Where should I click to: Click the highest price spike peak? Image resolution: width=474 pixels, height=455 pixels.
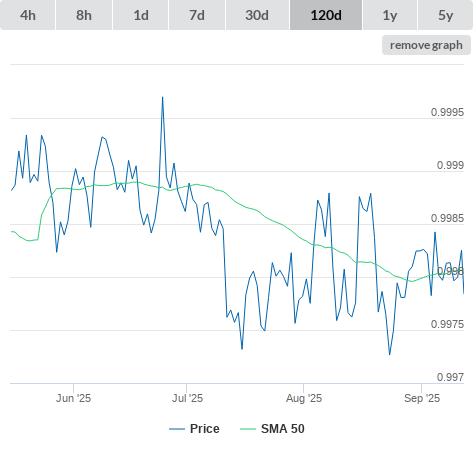pos(163,97)
